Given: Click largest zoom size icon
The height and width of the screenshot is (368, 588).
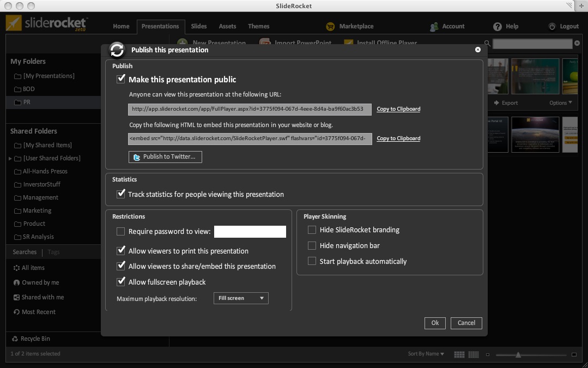Looking at the screenshot, I should (574, 354).
